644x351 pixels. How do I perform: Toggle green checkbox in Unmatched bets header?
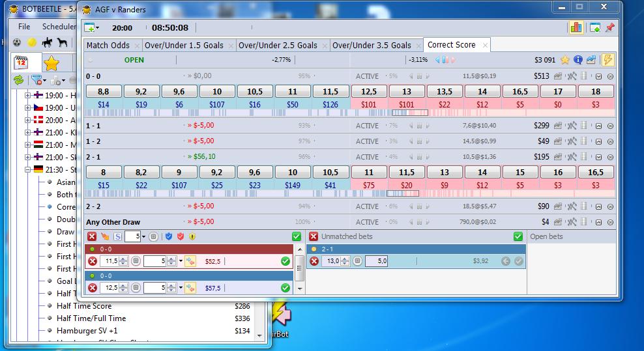click(x=518, y=236)
